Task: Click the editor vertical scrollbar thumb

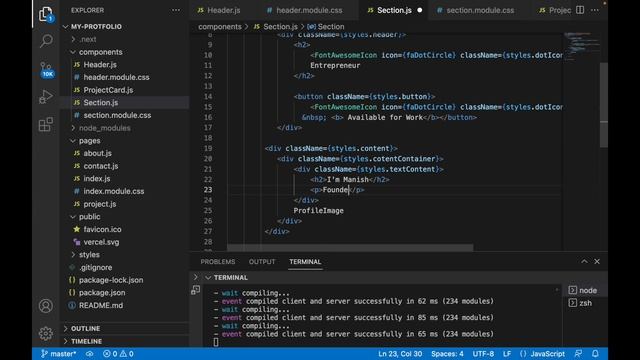Action: point(604,104)
